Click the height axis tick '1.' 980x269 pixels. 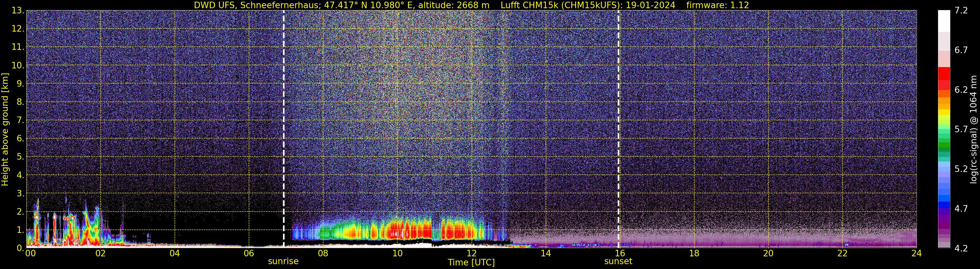20,230
